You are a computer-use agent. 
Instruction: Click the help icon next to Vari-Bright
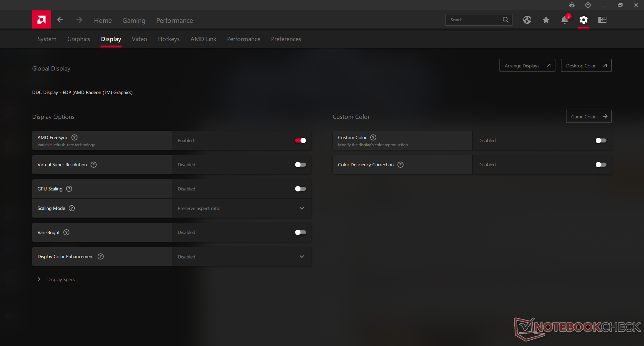click(66, 232)
